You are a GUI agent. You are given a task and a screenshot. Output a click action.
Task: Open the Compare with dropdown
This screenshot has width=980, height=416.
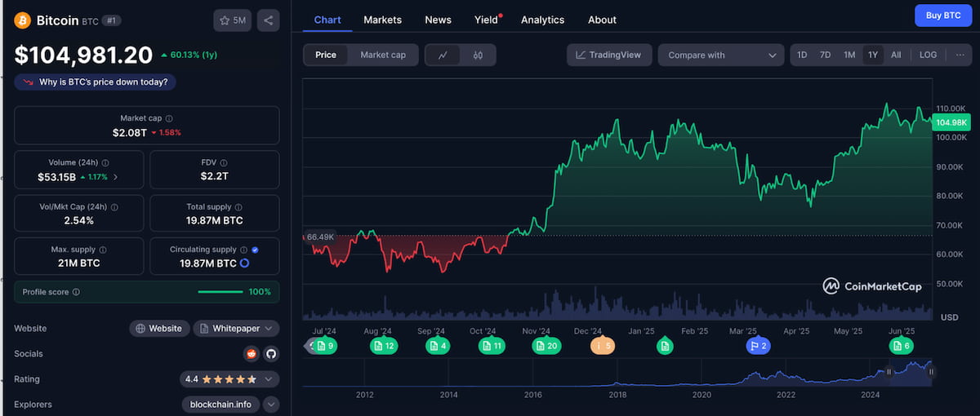click(x=721, y=55)
